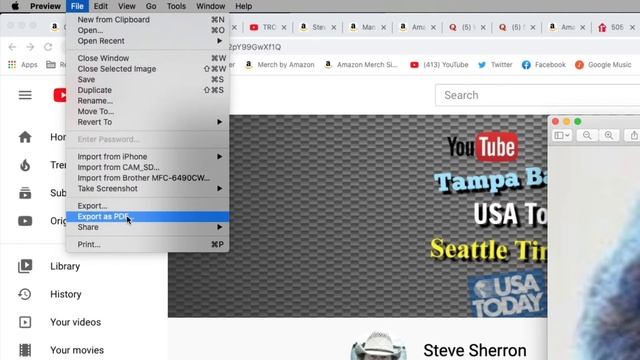The height and width of the screenshot is (360, 640).
Task: Click the YouTube Search field
Action: 538,95
